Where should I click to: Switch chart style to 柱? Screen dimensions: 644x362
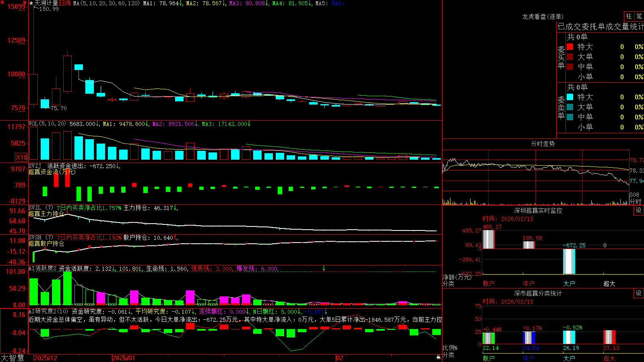629,16
